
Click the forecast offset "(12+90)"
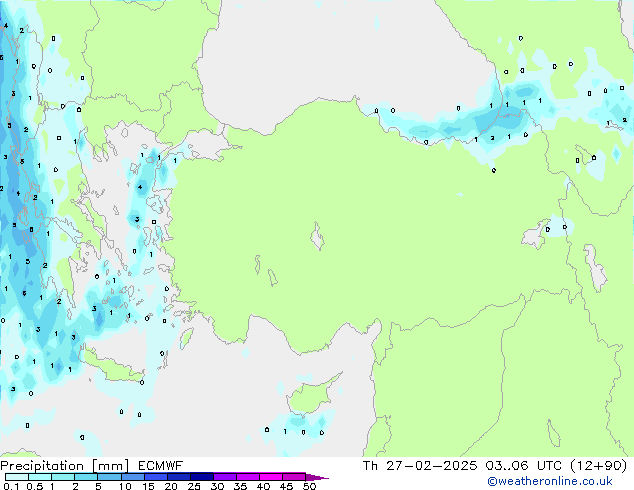click(x=598, y=465)
